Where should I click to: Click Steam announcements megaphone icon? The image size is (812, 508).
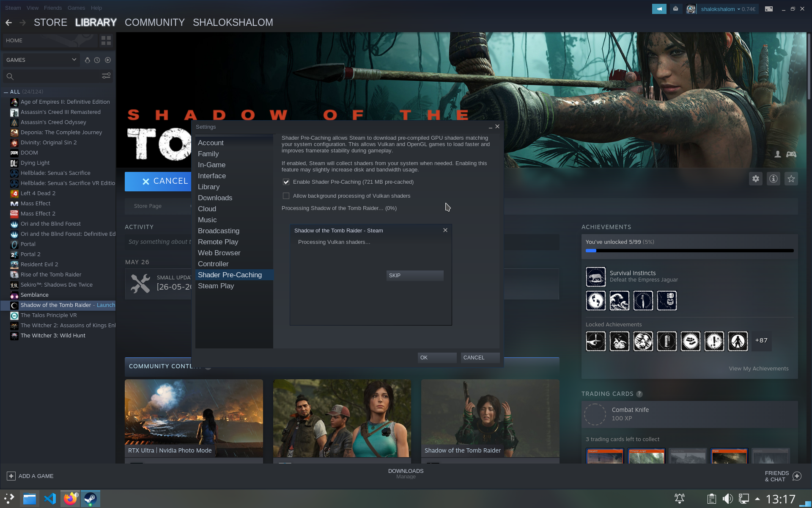[x=659, y=9]
